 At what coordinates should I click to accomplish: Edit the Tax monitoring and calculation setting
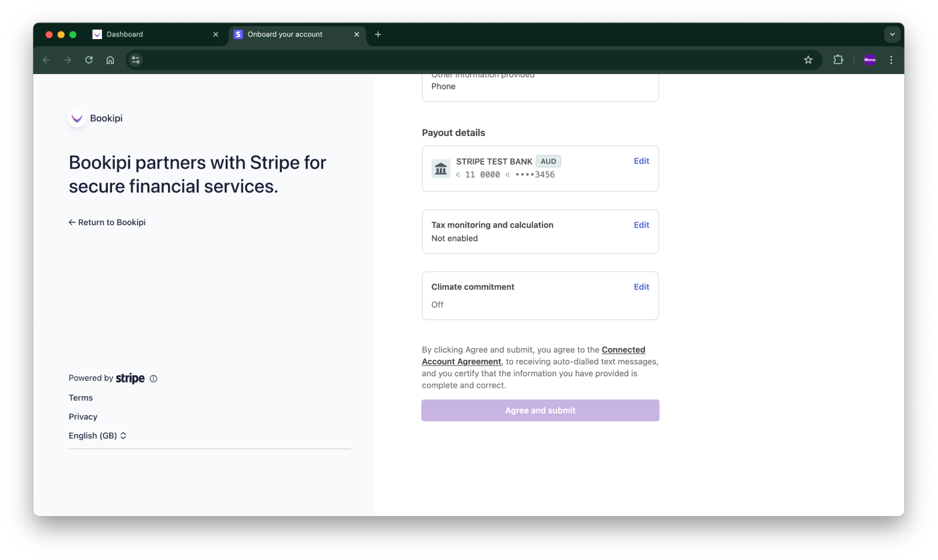pos(641,225)
